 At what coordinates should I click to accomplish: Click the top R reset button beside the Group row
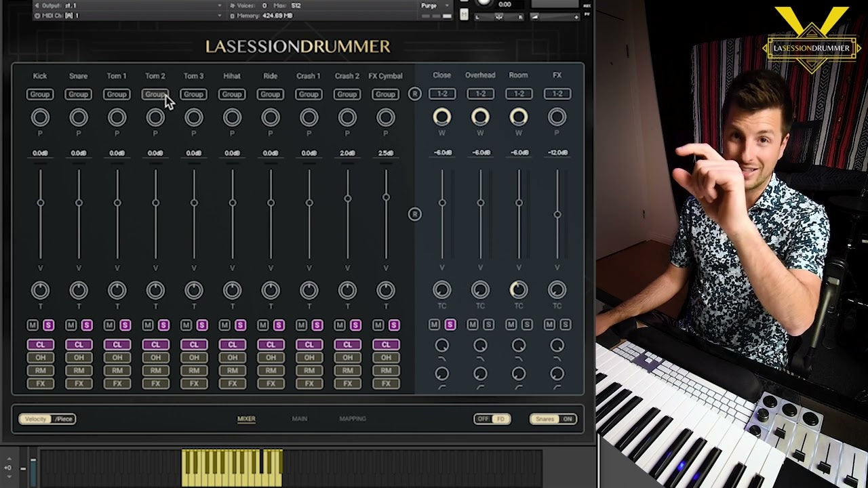(x=415, y=94)
